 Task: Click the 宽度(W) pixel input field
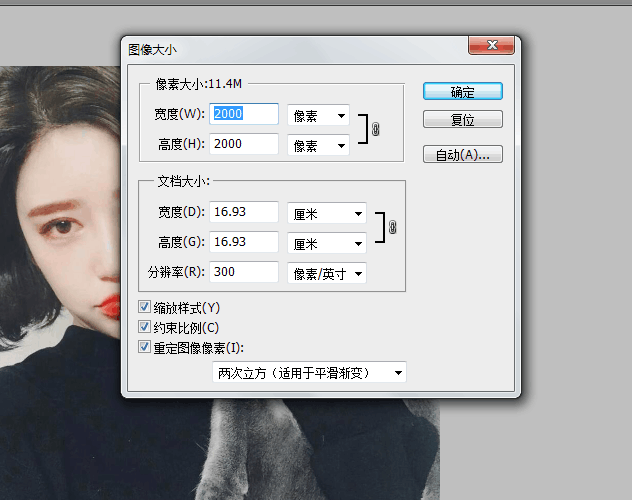click(x=244, y=114)
